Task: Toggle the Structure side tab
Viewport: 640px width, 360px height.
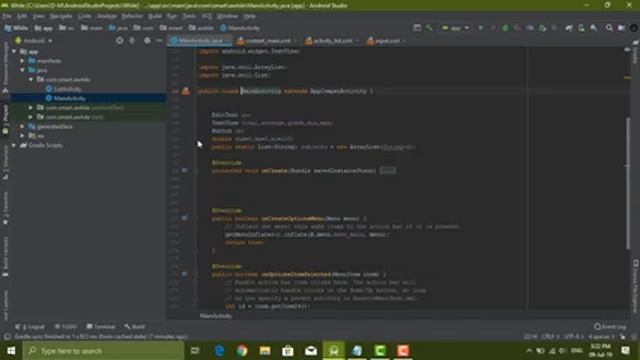Action: pos(5,163)
